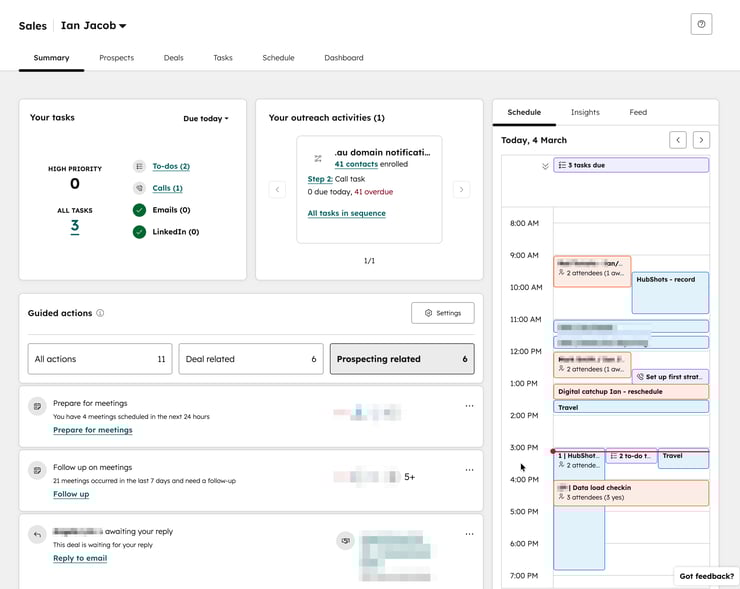740x589 pixels.
Task: Open the Due today dropdown
Action: tap(205, 118)
